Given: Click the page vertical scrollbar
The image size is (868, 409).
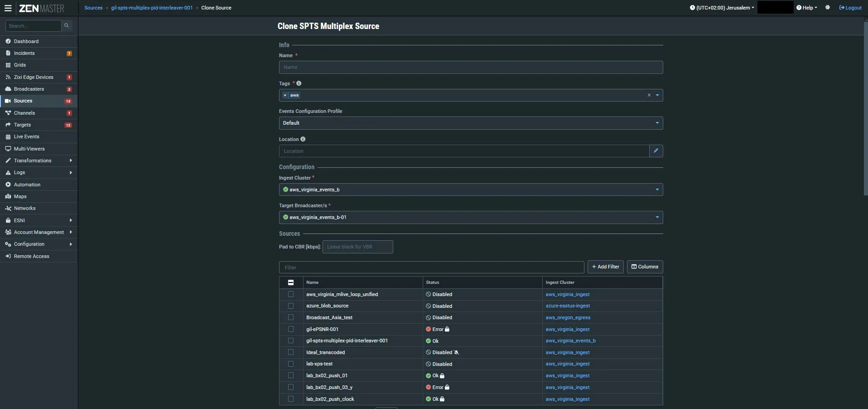Looking at the screenshot, I should pyautogui.click(x=865, y=109).
